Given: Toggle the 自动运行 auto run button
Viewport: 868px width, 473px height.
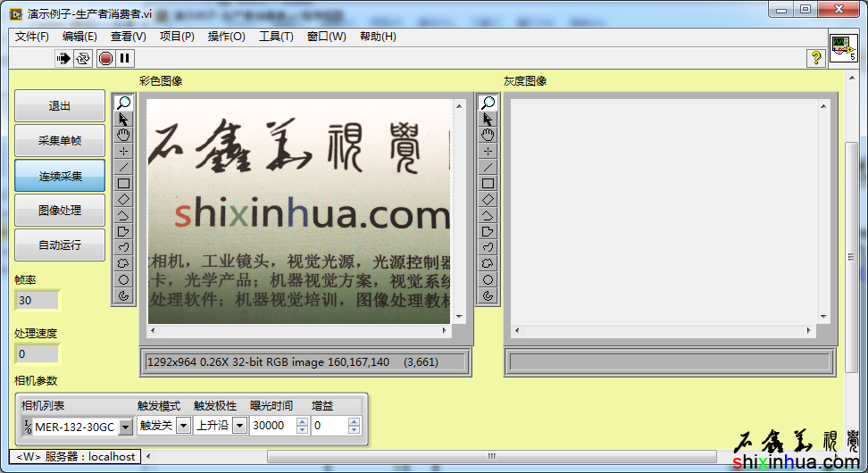Looking at the screenshot, I should pyautogui.click(x=60, y=245).
